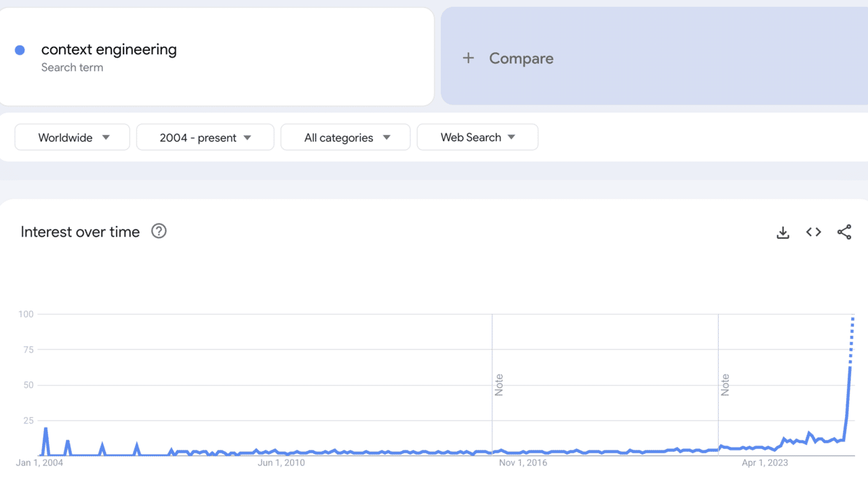
Task: Open the Interest over time help icon
Action: [x=159, y=231]
